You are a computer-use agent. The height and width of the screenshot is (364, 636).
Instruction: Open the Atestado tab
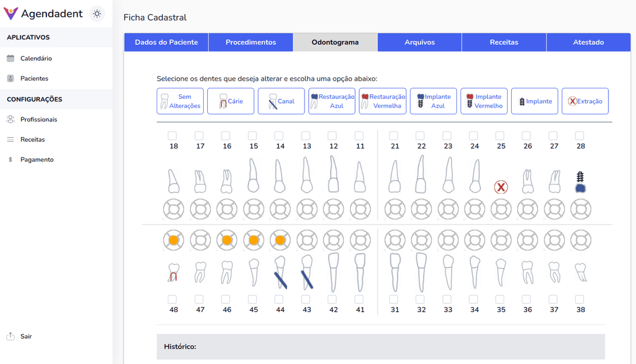coord(588,42)
